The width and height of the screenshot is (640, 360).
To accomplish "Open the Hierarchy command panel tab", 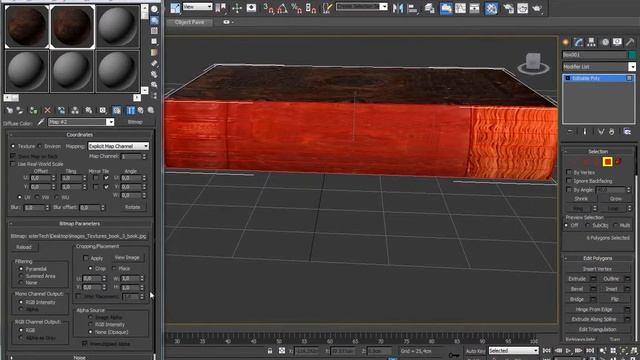I will [x=591, y=42].
